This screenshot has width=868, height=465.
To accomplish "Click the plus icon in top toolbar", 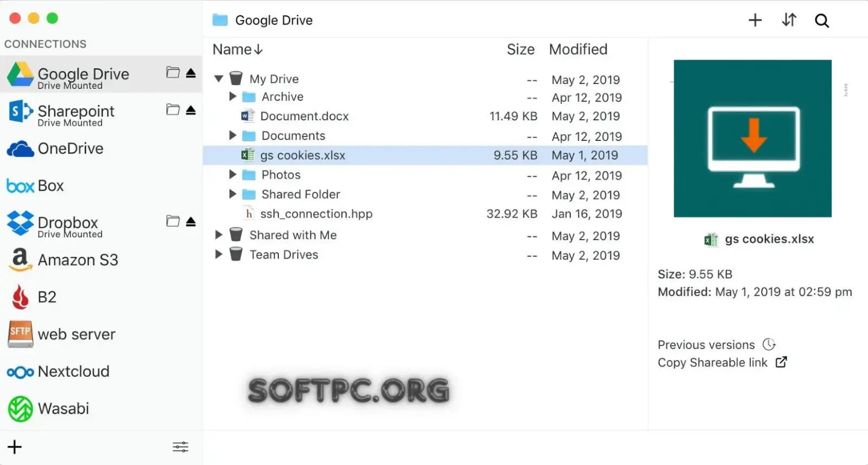I will 755,20.
